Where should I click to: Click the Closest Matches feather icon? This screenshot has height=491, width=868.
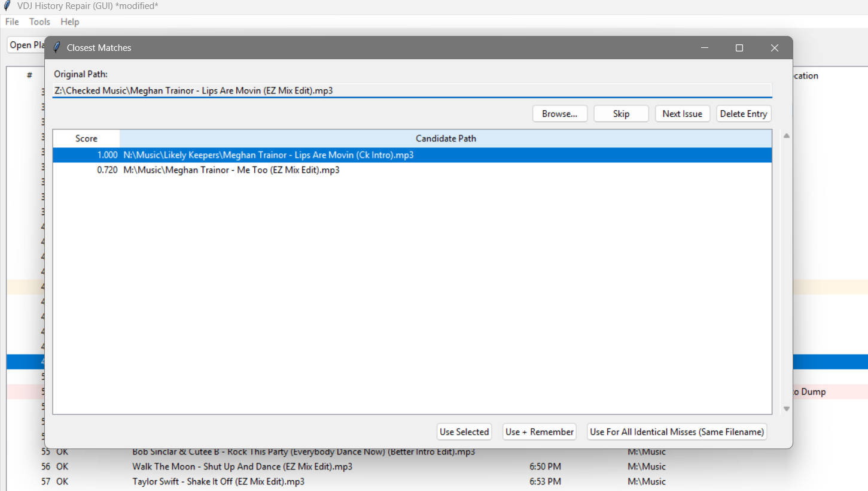tap(57, 48)
